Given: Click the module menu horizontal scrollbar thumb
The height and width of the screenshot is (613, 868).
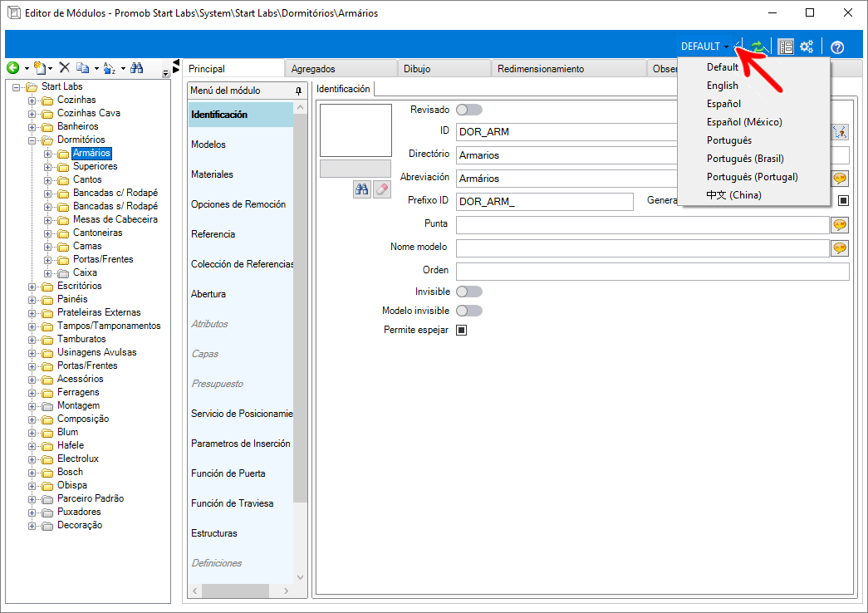Looking at the screenshot, I should point(235,591).
